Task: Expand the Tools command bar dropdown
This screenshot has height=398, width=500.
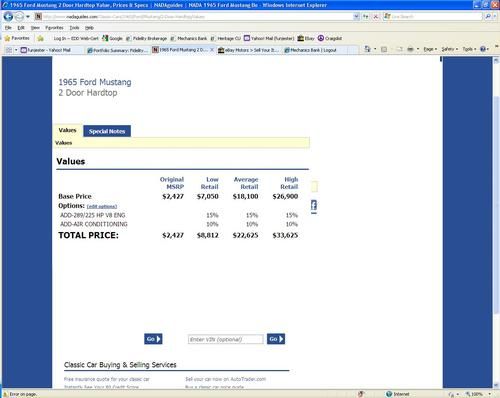Action: coord(469,49)
